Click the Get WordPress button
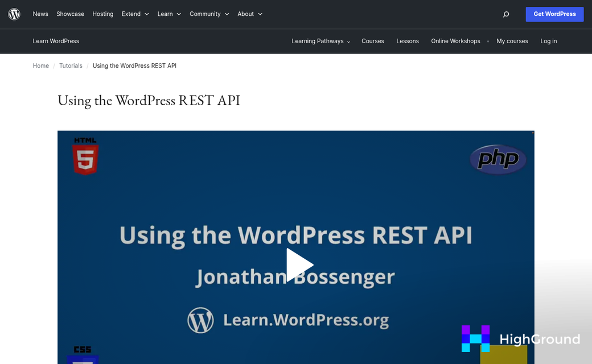592x364 pixels. [554, 14]
